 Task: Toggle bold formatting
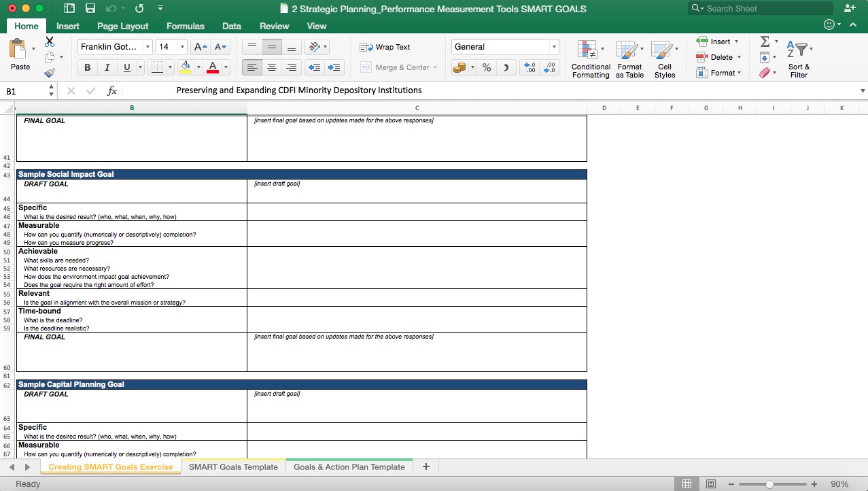coord(86,67)
